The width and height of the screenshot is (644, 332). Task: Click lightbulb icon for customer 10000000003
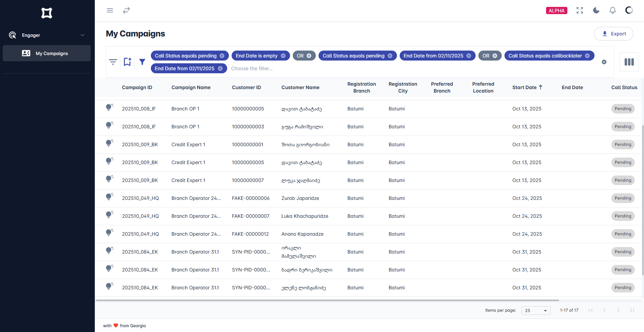click(110, 126)
